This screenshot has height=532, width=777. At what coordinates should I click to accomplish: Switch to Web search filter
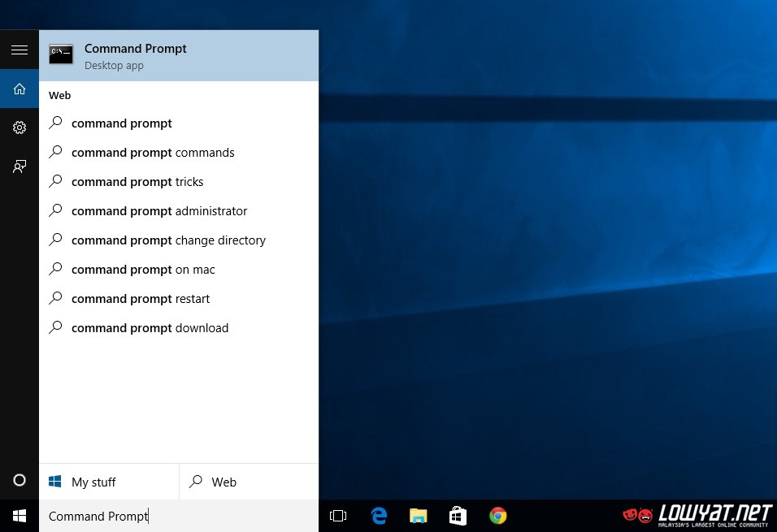(x=249, y=482)
